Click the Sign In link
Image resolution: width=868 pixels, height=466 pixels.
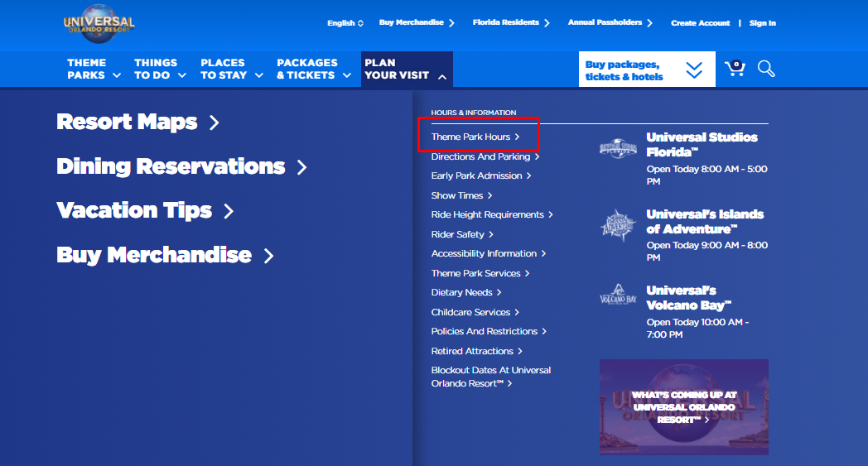pos(762,23)
